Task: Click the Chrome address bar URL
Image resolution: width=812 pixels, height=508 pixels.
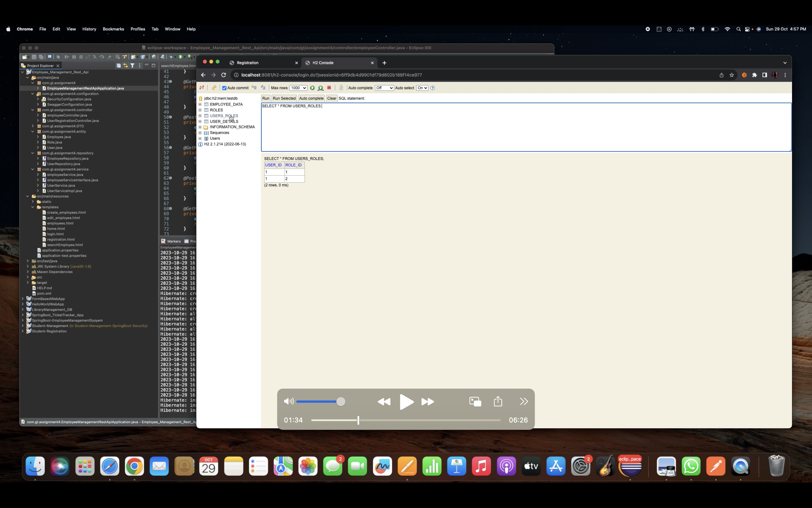Action: pyautogui.click(x=332, y=75)
